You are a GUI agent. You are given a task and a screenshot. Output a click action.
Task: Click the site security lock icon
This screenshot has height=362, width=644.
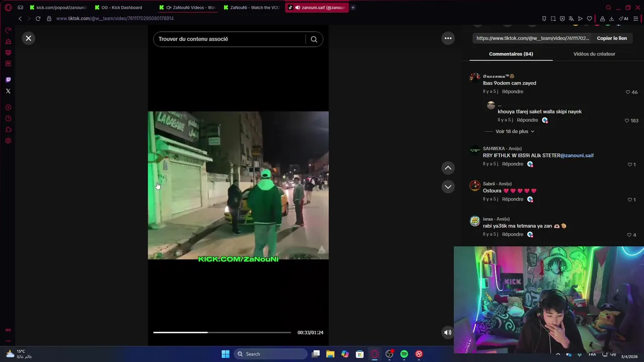(x=49, y=19)
